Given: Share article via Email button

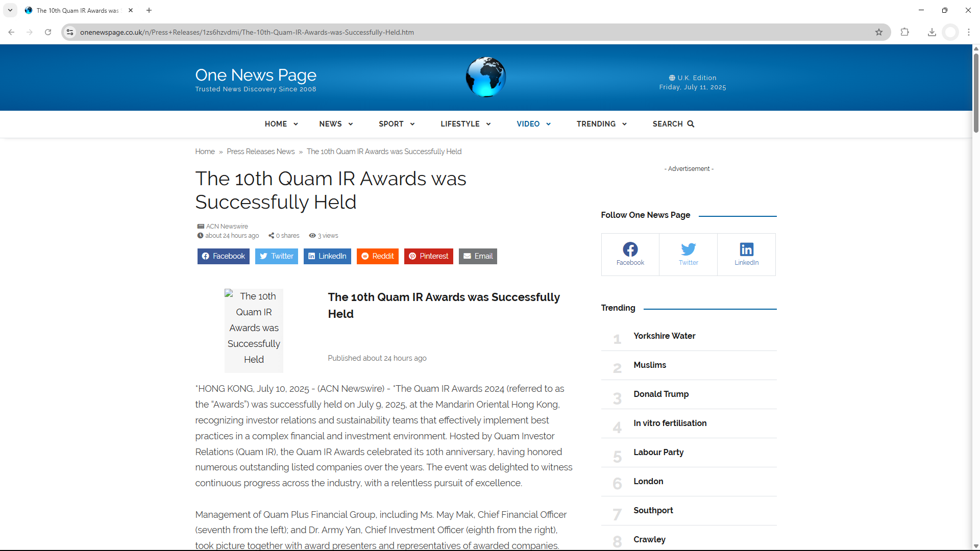Looking at the screenshot, I should pyautogui.click(x=478, y=256).
